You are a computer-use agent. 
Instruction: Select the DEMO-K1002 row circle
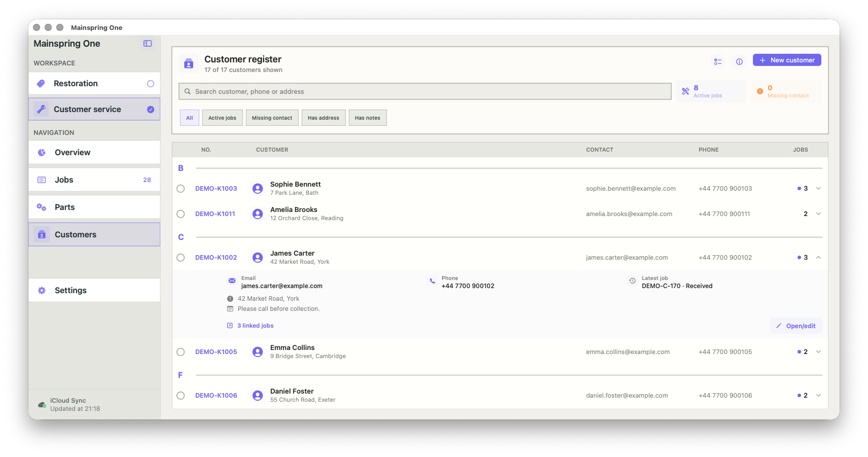(x=180, y=258)
